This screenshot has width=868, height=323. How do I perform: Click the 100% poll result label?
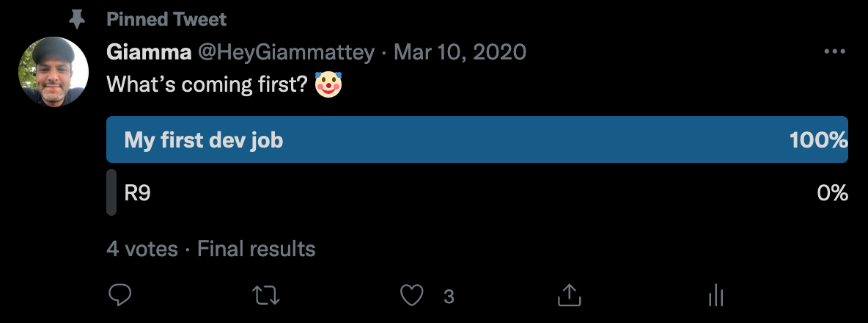pyautogui.click(x=818, y=139)
